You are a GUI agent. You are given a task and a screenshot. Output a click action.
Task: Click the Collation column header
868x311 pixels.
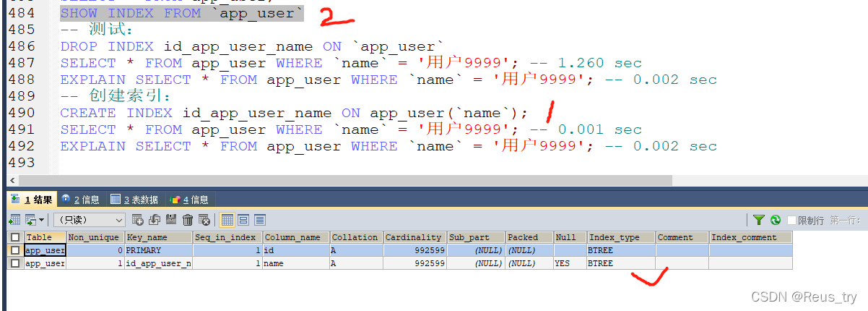click(357, 237)
